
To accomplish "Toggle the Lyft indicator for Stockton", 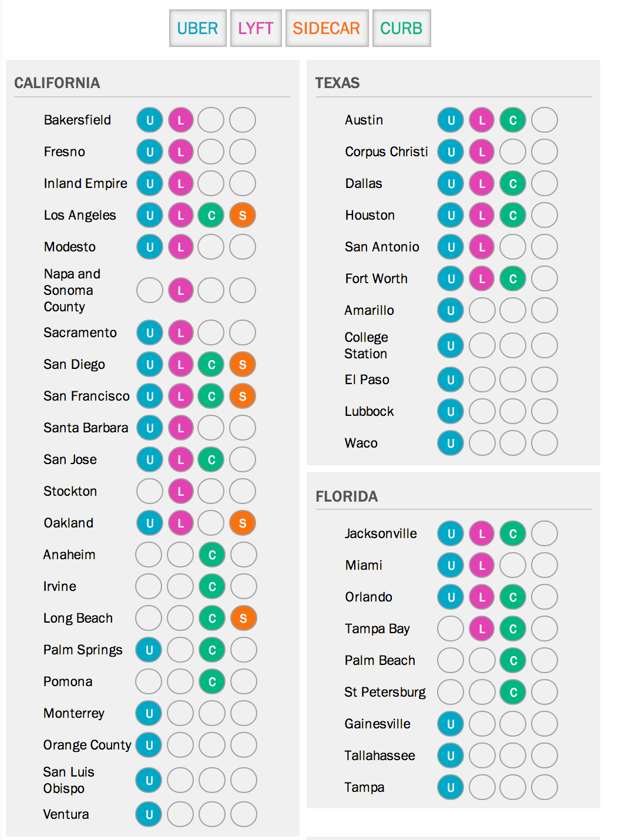I will [x=180, y=490].
